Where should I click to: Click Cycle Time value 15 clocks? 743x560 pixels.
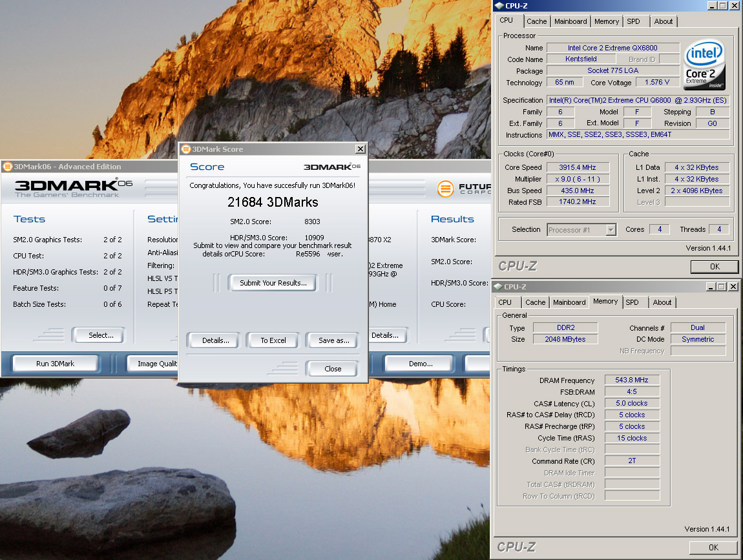click(632, 438)
